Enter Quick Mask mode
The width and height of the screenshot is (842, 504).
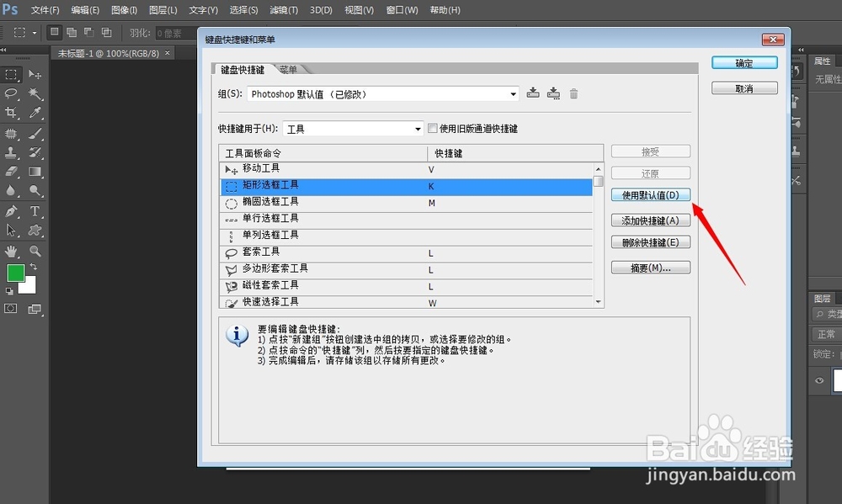[12, 308]
